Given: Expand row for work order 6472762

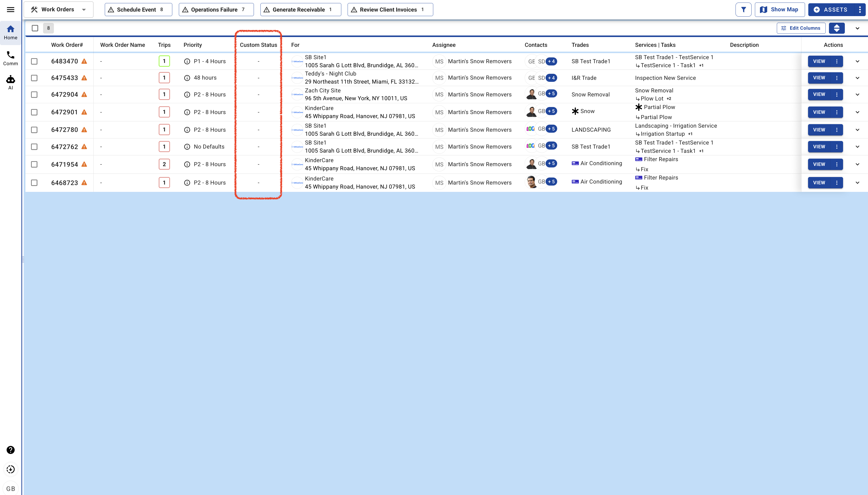Looking at the screenshot, I should 857,147.
